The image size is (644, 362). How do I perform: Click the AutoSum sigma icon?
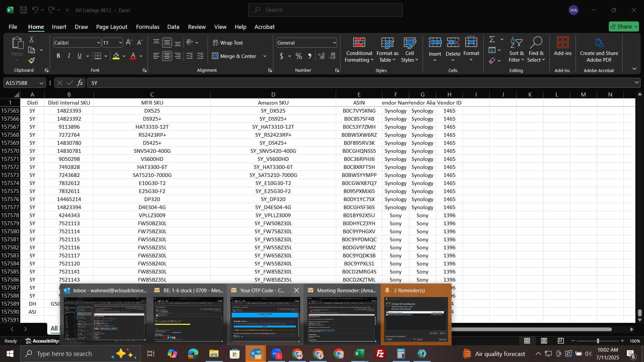click(492, 40)
